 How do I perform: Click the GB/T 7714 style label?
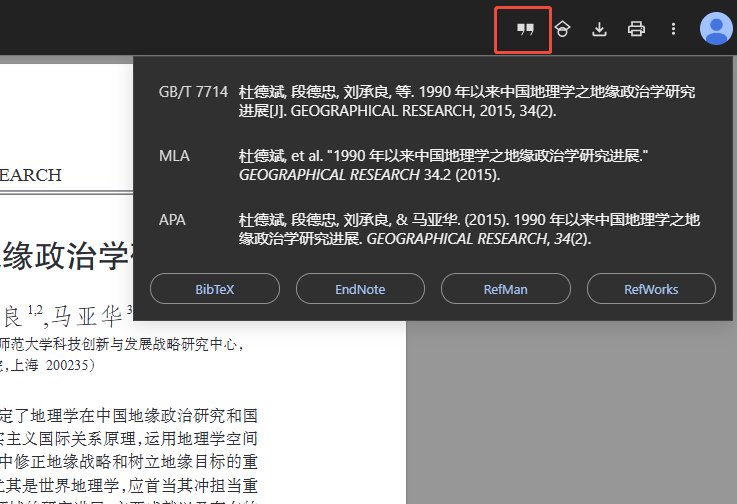(193, 92)
